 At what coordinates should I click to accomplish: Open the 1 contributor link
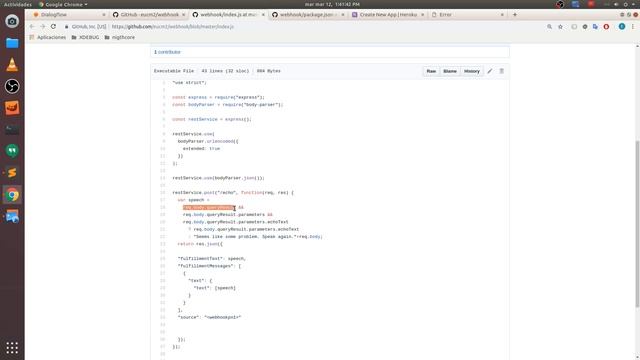click(x=167, y=52)
